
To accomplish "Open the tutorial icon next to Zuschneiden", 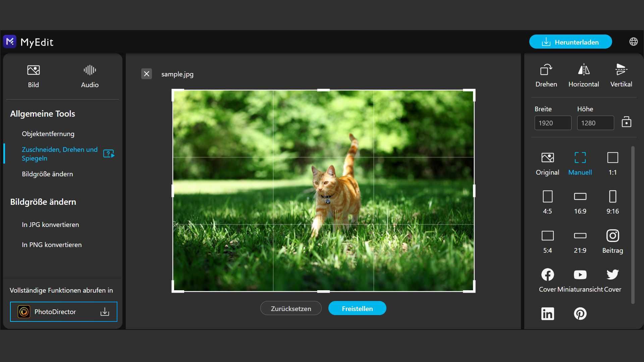I will (108, 154).
